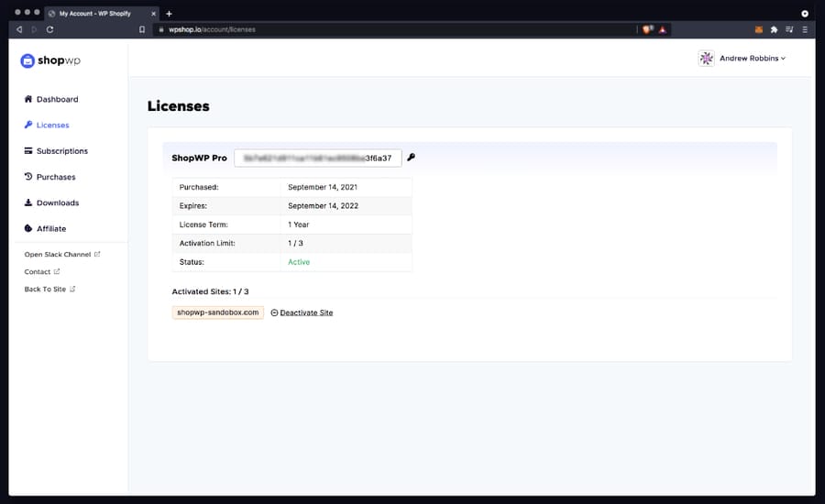The image size is (825, 504).
Task: Click key icon next to license field
Action: (411, 158)
